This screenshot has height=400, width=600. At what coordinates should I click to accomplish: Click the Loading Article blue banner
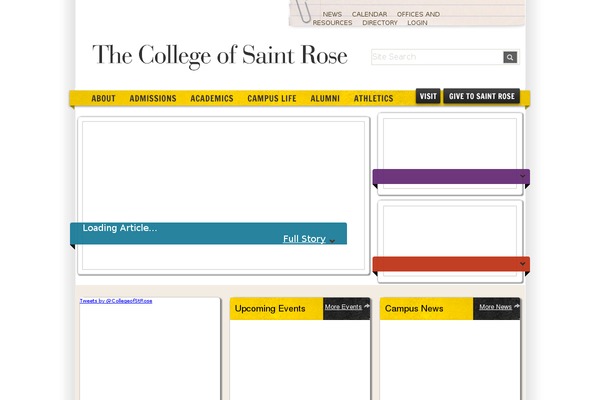click(x=208, y=233)
